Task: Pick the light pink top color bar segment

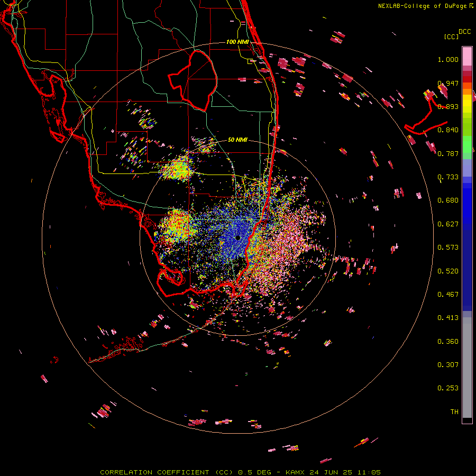Action: click(467, 57)
